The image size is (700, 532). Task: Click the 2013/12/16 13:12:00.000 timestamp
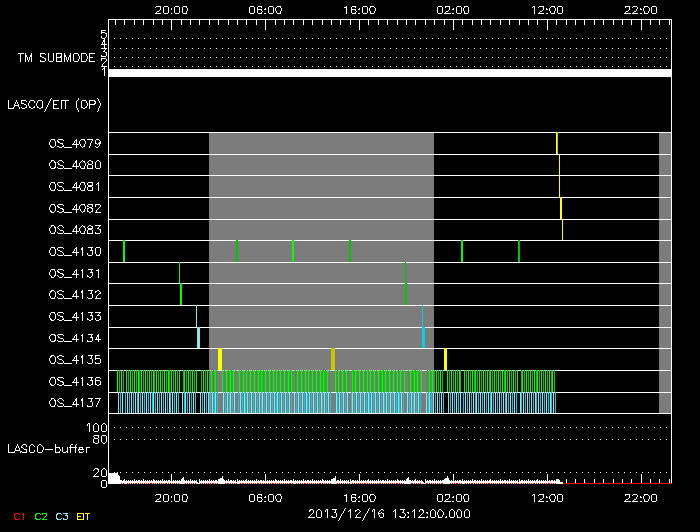tap(389, 514)
